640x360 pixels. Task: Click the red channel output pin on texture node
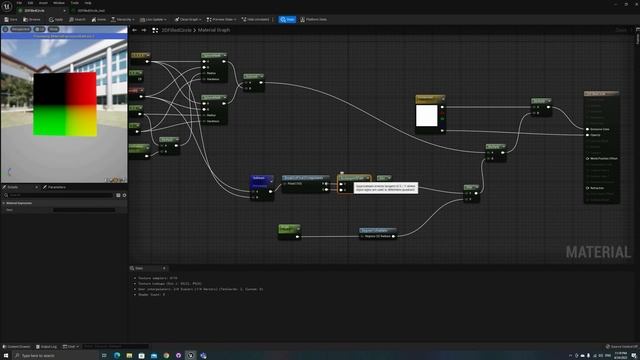point(442,113)
